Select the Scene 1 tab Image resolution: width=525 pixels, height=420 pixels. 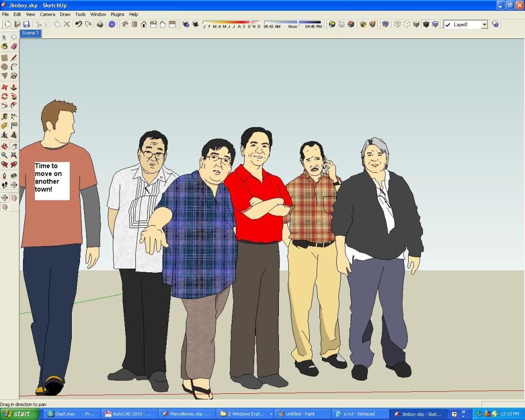(x=30, y=33)
